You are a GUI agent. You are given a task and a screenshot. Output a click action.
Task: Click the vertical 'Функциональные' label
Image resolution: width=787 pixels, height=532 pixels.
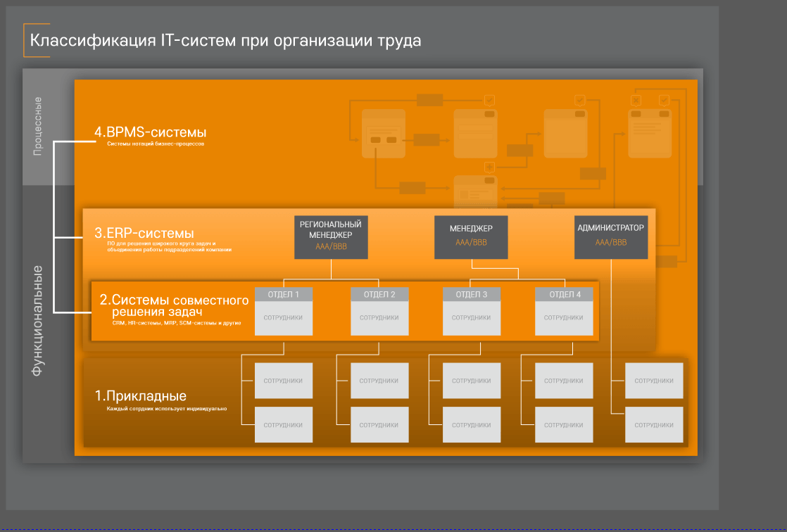[x=37, y=321]
